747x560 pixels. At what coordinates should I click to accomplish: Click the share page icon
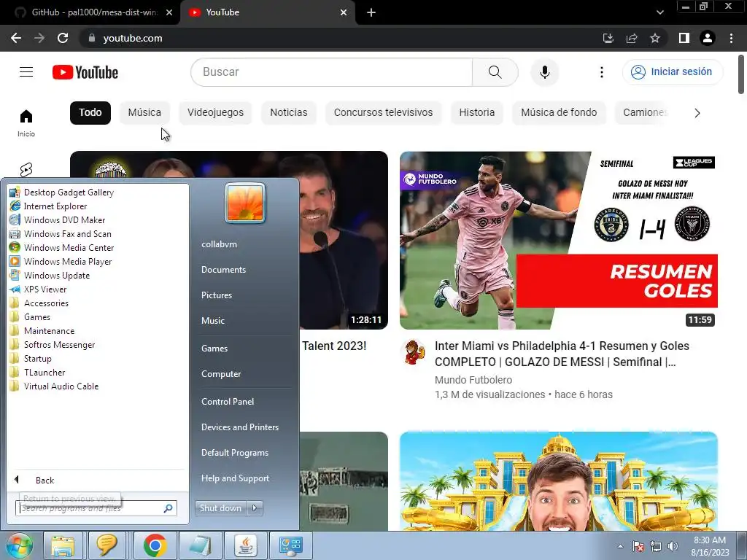632,38
